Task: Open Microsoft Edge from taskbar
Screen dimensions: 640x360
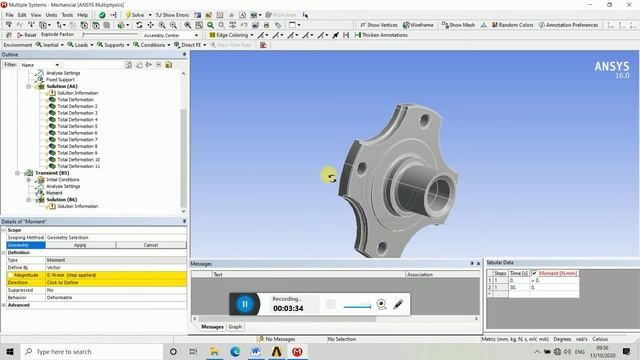Action: [235, 351]
